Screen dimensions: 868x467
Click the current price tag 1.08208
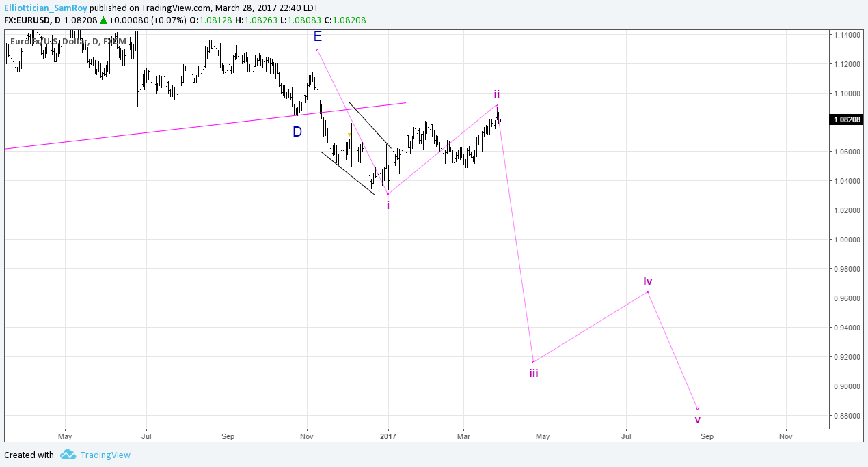point(846,119)
